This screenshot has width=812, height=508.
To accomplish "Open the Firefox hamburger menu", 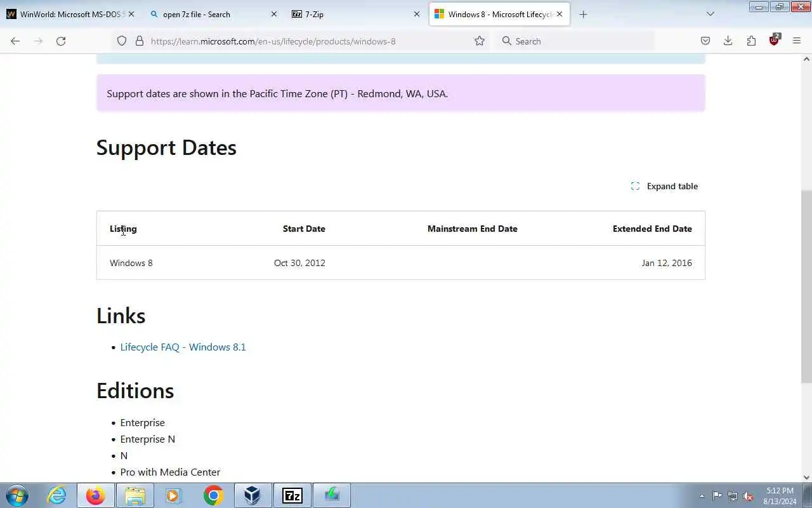I will click(x=797, y=41).
